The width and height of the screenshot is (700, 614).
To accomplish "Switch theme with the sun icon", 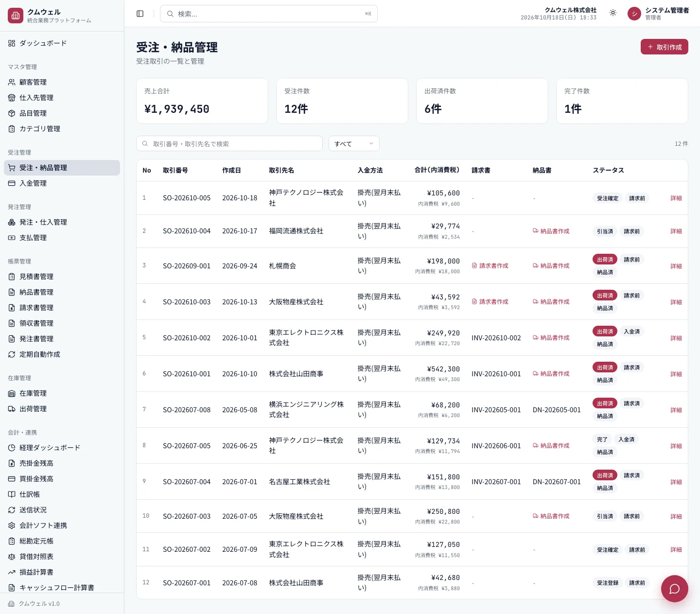I will (613, 13).
